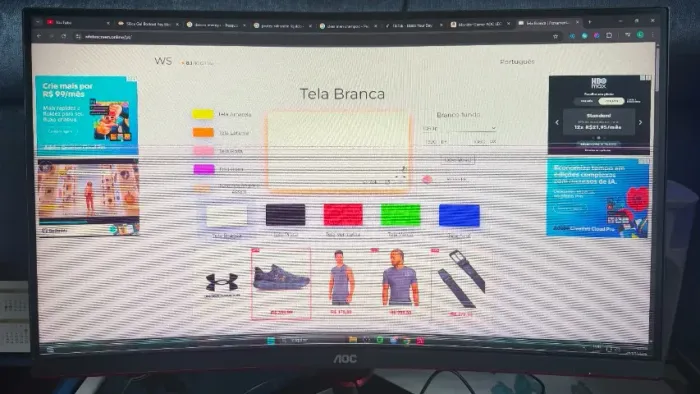This screenshot has height=394, width=700.
Task: Select the black Tela Preta swatch
Action: click(286, 215)
